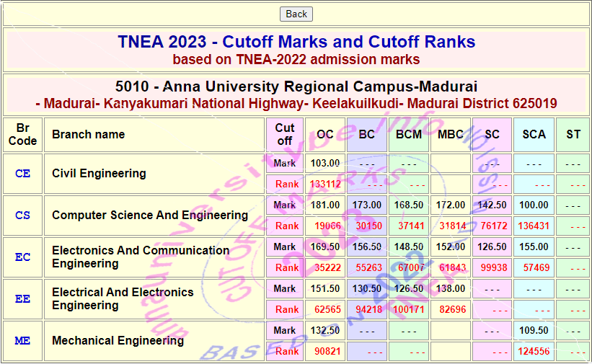The image size is (592, 364).
Task: Select EC OC rank 35222
Action: click(327, 267)
